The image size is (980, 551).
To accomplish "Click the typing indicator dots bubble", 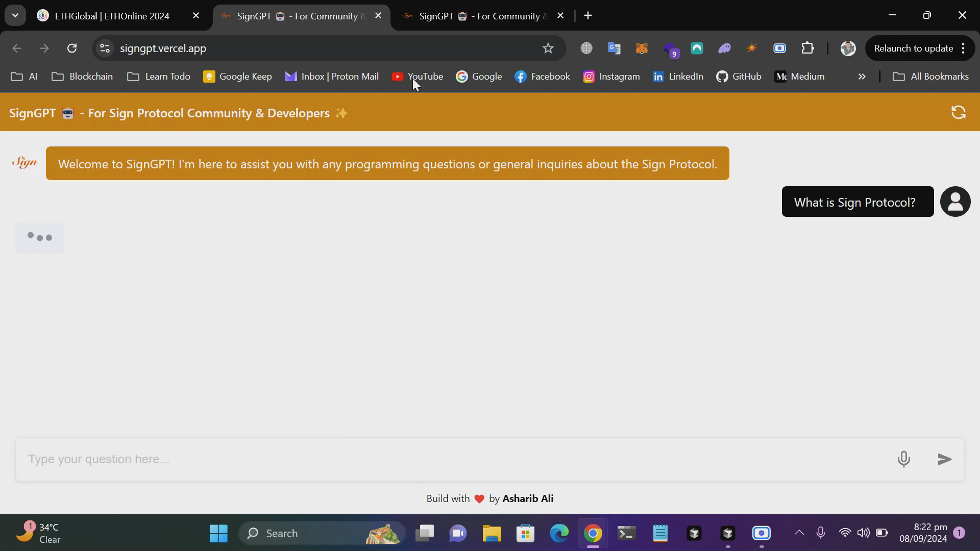I will point(40,238).
